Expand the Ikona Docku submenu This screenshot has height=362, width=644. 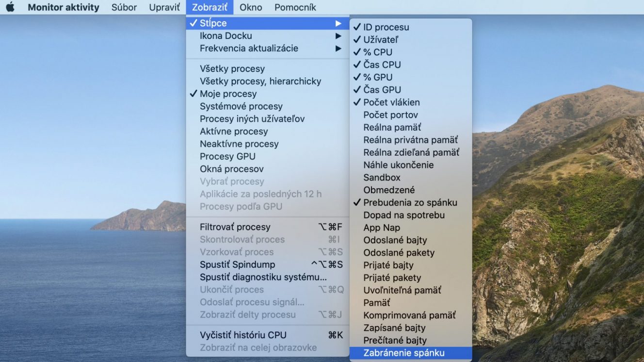point(268,35)
